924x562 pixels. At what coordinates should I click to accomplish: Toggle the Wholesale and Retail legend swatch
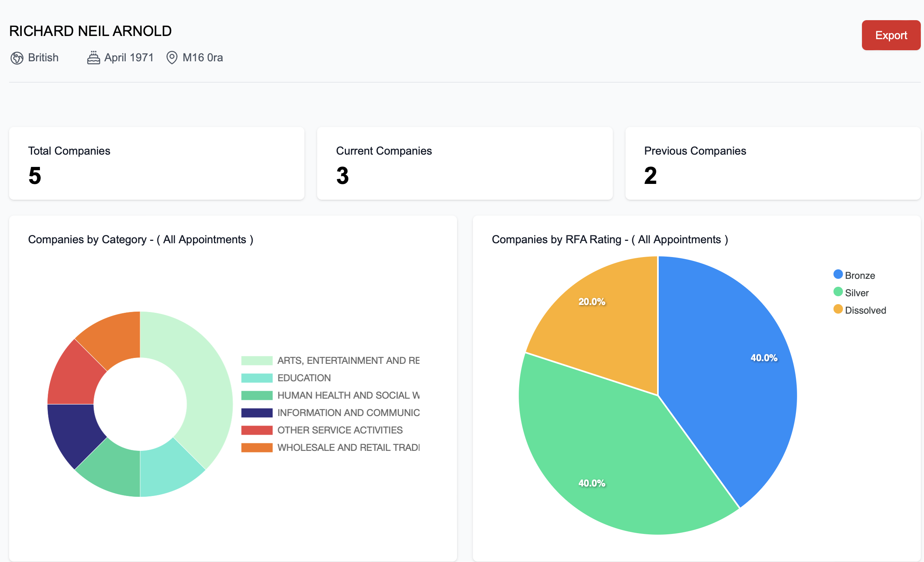(257, 448)
